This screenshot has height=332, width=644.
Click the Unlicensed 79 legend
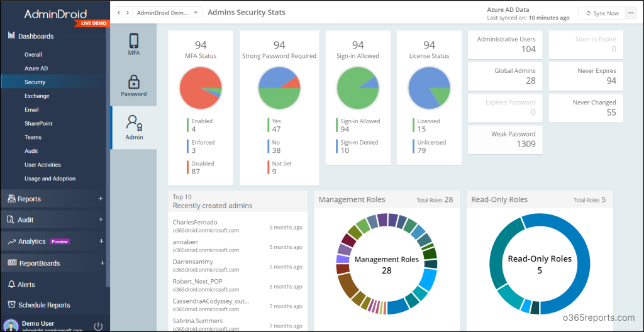[429, 147]
